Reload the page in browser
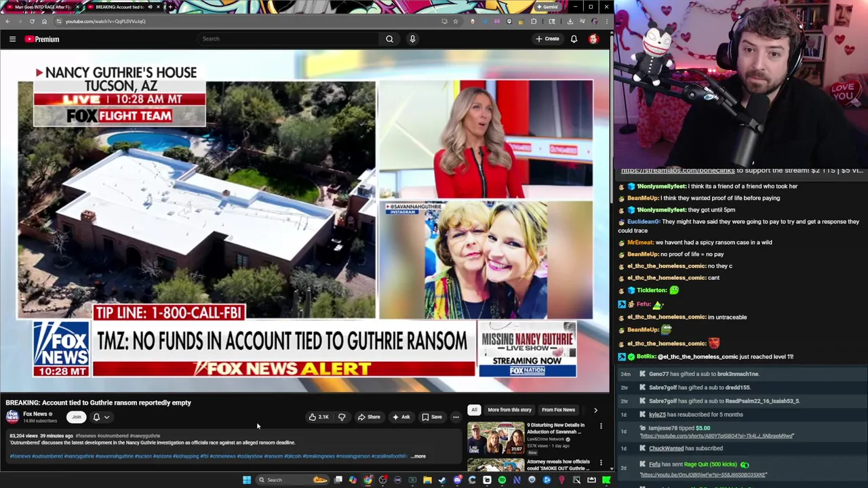Screen dimensions: 868x488 [x=31, y=21]
